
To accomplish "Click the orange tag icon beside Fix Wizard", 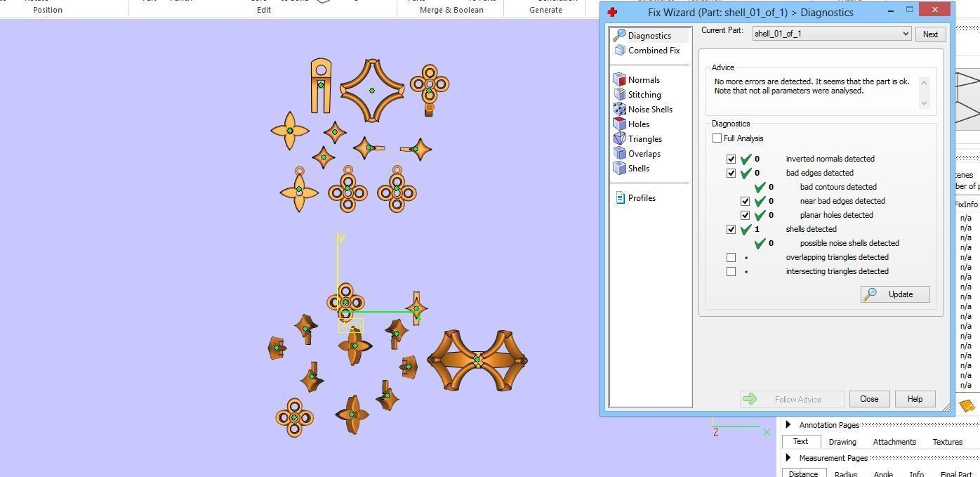I will pyautogui.click(x=967, y=405).
